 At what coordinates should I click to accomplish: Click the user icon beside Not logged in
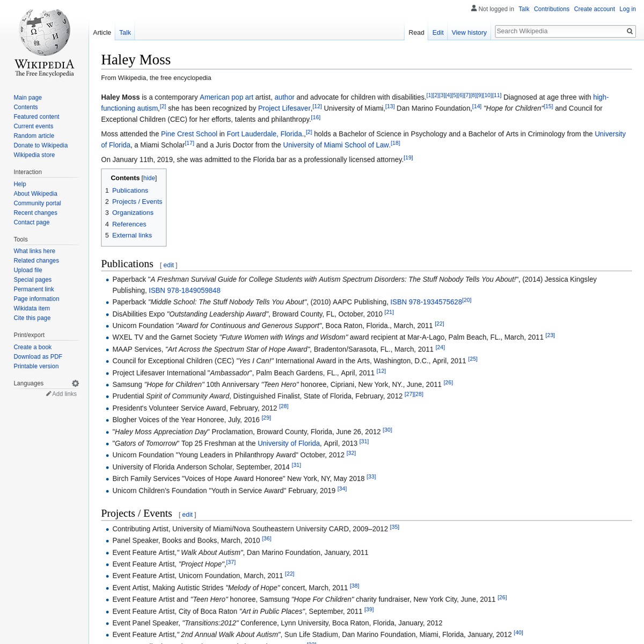click(x=474, y=8)
